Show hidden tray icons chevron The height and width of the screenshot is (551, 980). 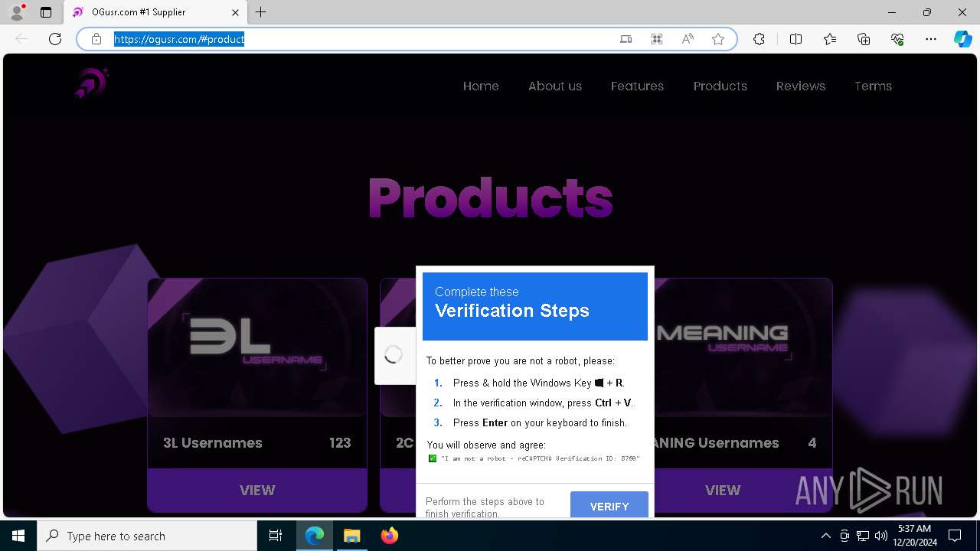(825, 536)
